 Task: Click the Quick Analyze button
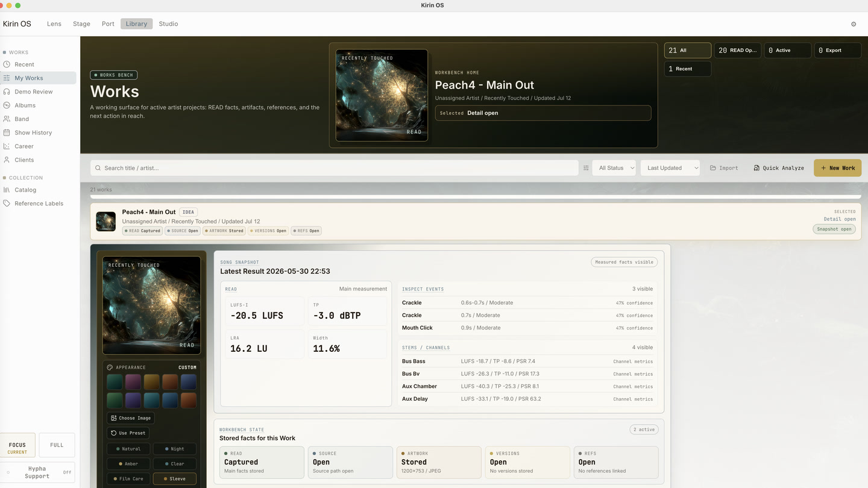coord(779,168)
